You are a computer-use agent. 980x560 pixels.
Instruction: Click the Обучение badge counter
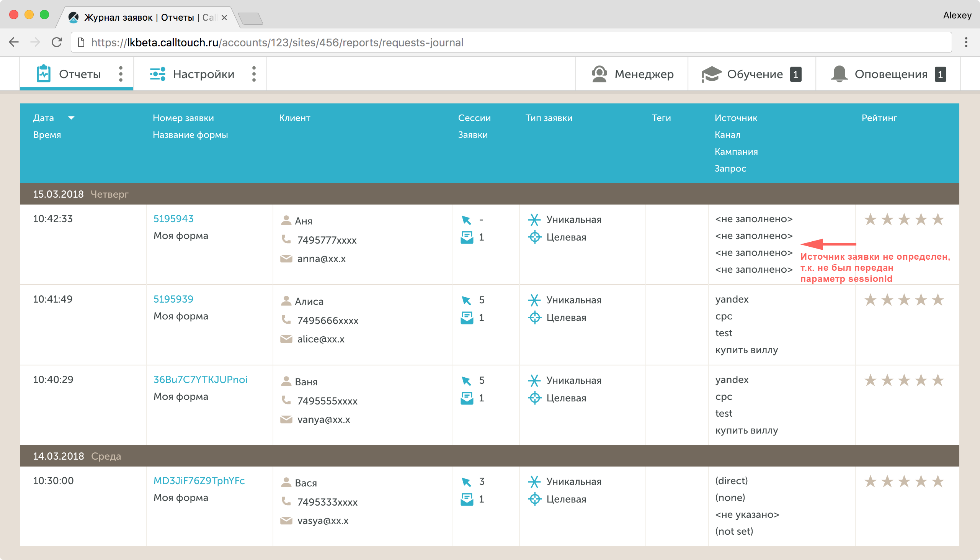[795, 74]
